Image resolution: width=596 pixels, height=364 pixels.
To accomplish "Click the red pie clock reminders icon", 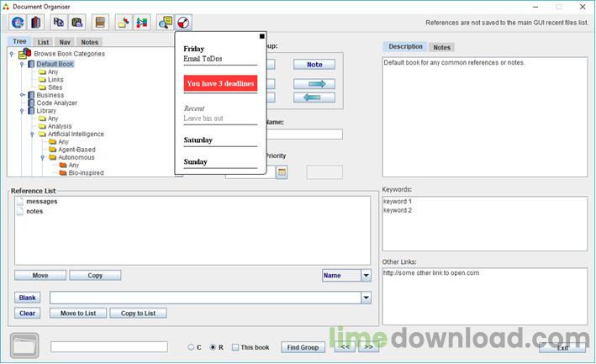I will pos(183,23).
